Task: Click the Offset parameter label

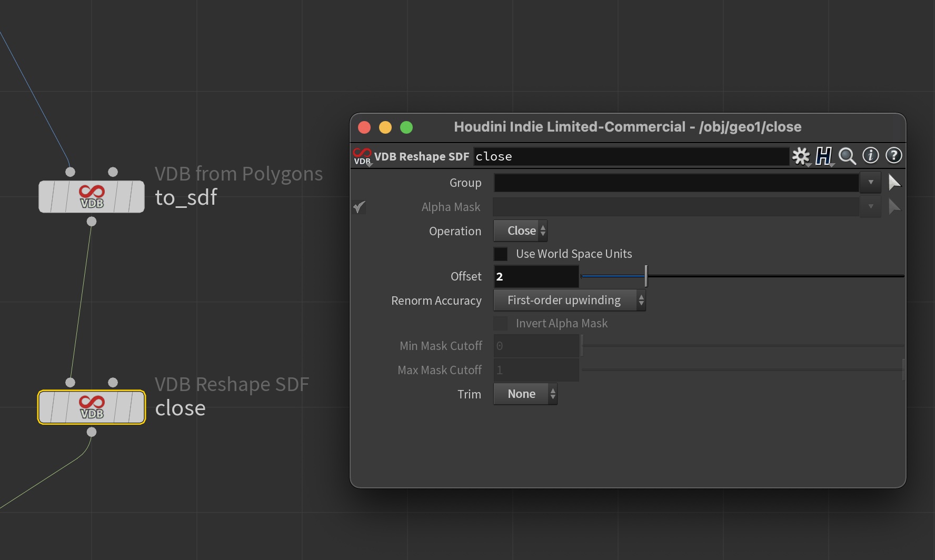Action: pyautogui.click(x=466, y=276)
